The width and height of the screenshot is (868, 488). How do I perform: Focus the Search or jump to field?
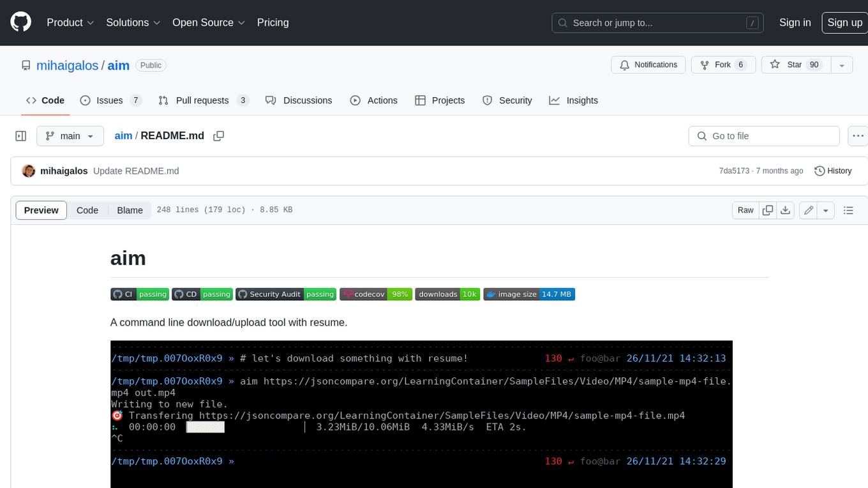point(659,23)
